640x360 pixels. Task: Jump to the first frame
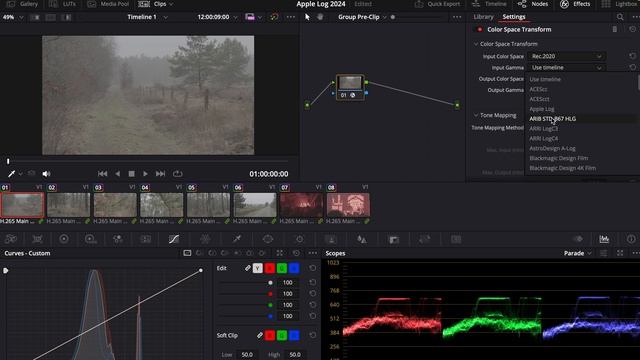[102, 174]
